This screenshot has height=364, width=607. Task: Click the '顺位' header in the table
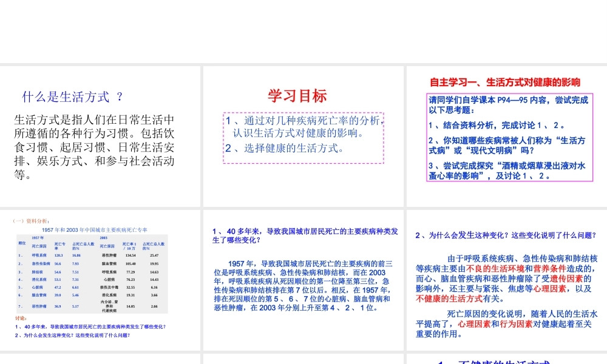[22, 243]
